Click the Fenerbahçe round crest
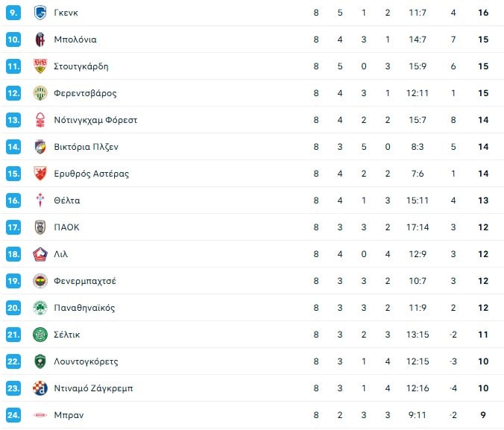The image size is (504, 430). (40, 281)
